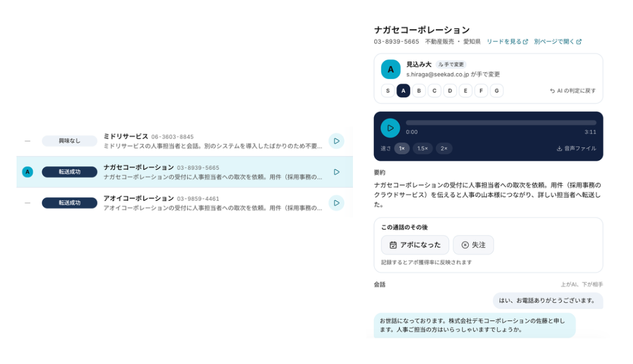
Task: Select rank F
Action: tap(481, 91)
